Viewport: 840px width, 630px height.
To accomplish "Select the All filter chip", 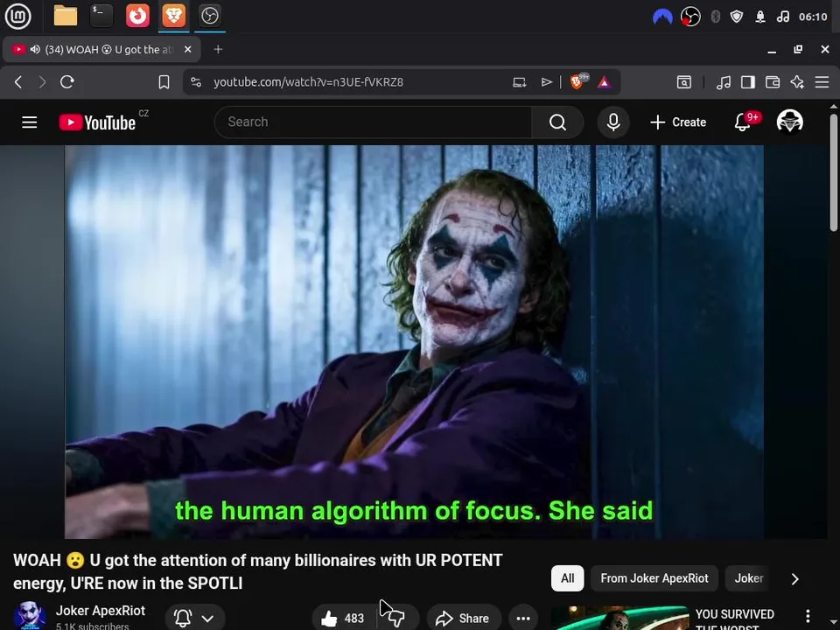I will click(567, 578).
